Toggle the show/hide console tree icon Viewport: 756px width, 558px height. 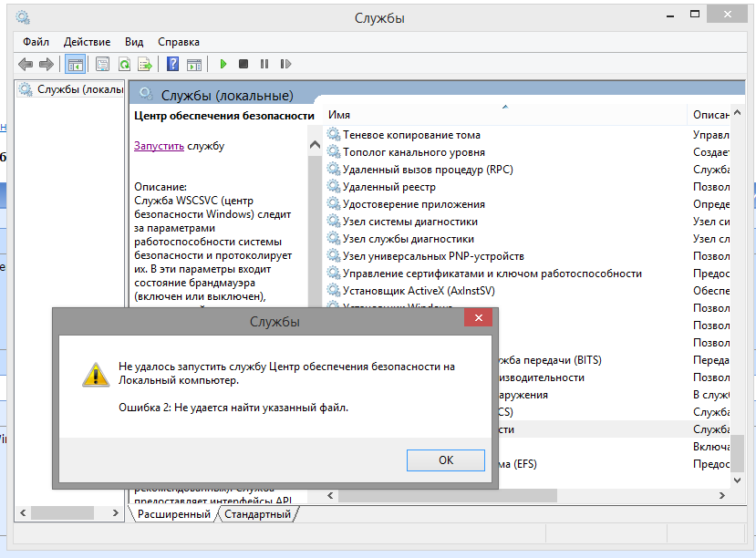click(75, 64)
